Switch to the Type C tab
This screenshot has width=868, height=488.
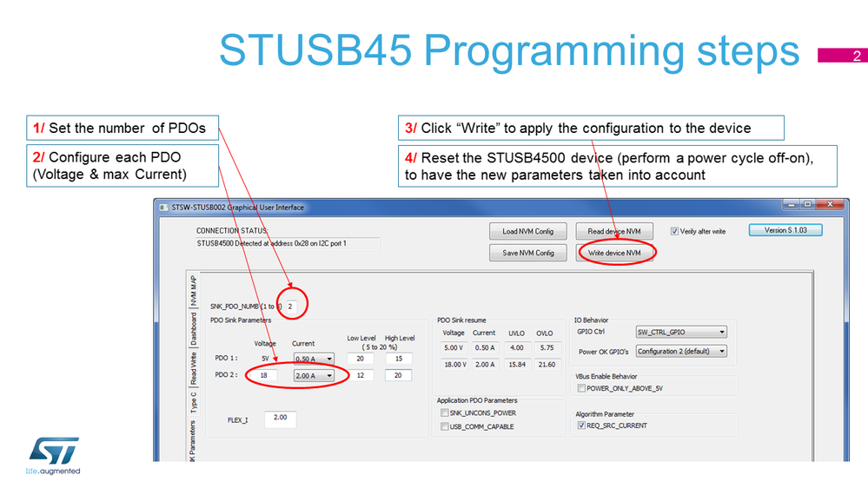click(193, 402)
